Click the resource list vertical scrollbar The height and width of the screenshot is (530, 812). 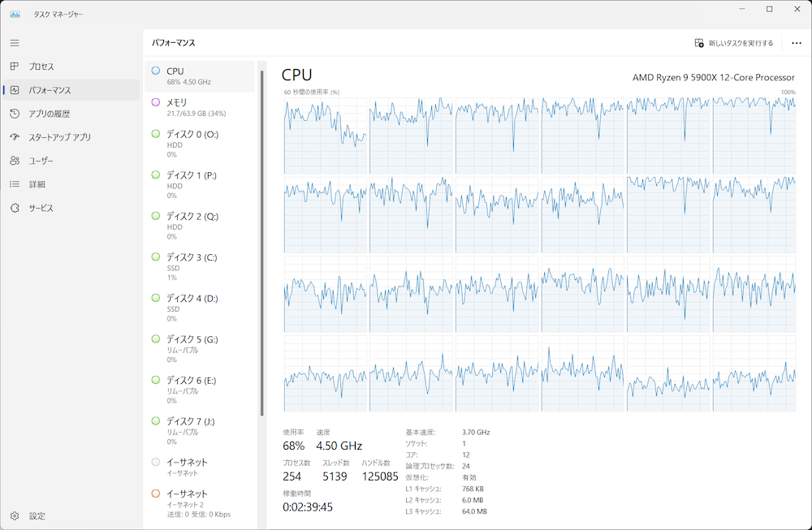click(261, 243)
